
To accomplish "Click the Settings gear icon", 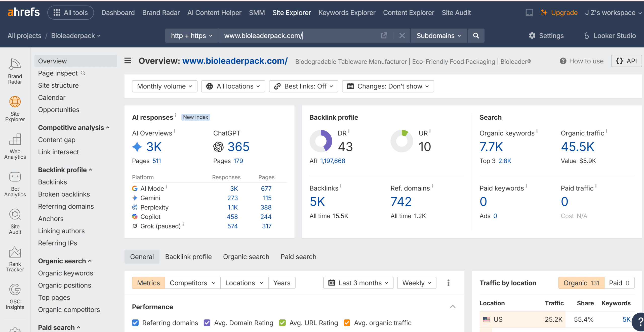I will pos(532,35).
